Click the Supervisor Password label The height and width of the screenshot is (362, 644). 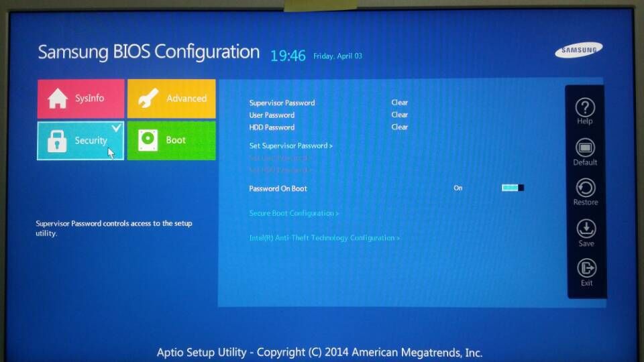pos(282,103)
